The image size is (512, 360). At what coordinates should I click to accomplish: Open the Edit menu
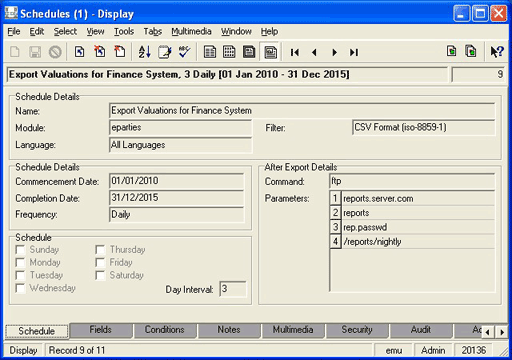[x=37, y=31]
